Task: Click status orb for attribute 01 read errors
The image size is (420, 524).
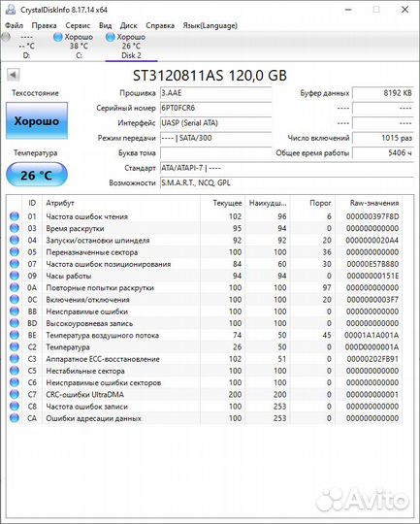Action: (x=15, y=216)
